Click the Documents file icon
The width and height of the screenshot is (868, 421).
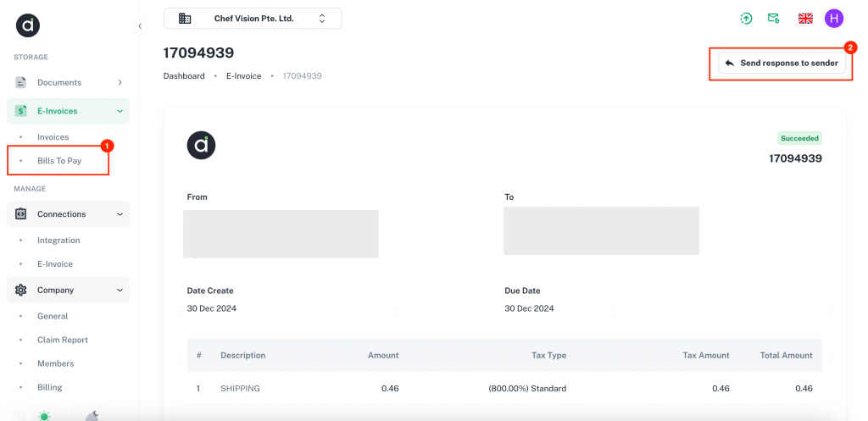[x=20, y=82]
